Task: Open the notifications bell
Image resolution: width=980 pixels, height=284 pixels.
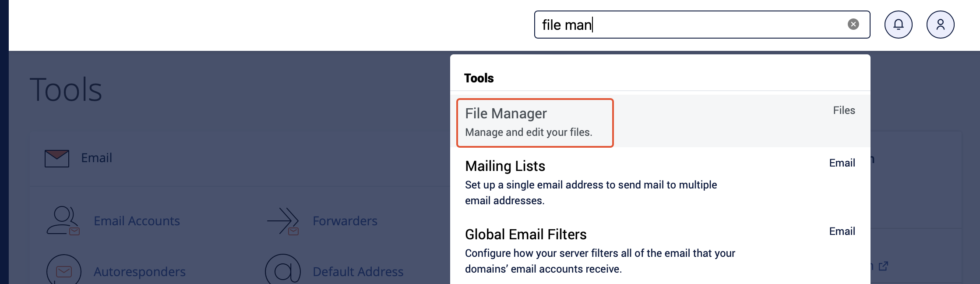Action: (x=898, y=25)
